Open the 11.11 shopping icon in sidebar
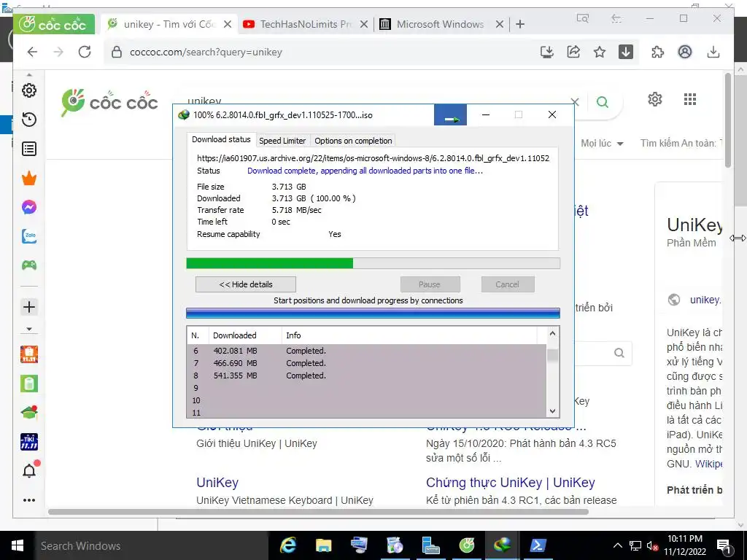 29,354
